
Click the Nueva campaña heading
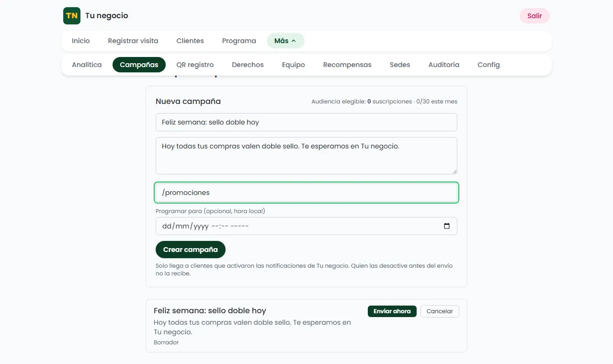tap(188, 102)
